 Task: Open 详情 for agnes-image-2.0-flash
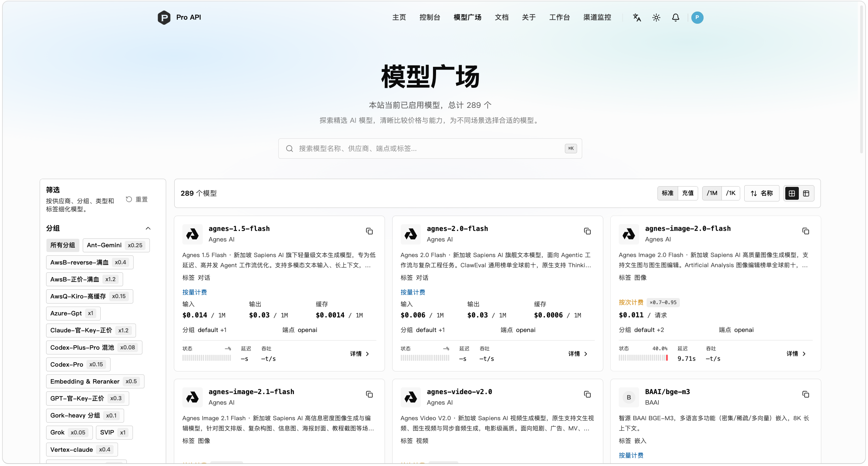pyautogui.click(x=796, y=354)
